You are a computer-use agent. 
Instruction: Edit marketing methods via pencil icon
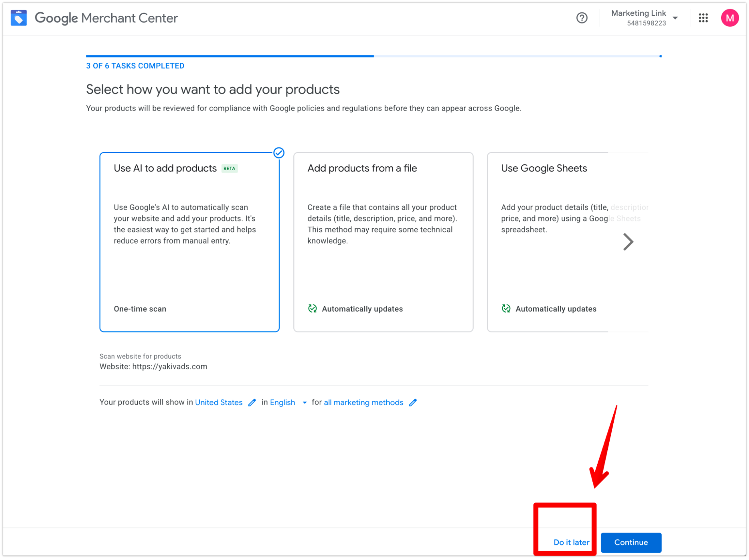point(413,402)
